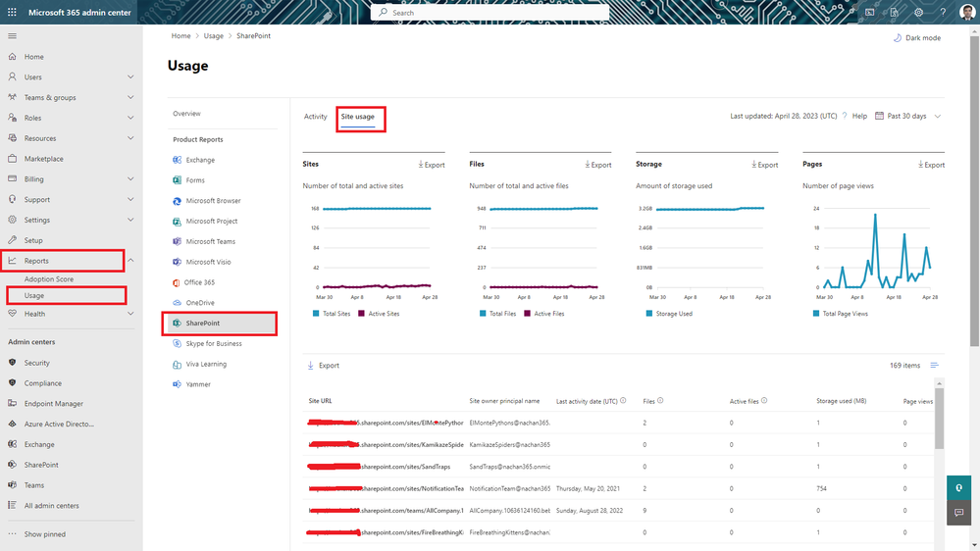Open the Overview report page
This screenshot has height=551, width=980.
click(x=186, y=114)
